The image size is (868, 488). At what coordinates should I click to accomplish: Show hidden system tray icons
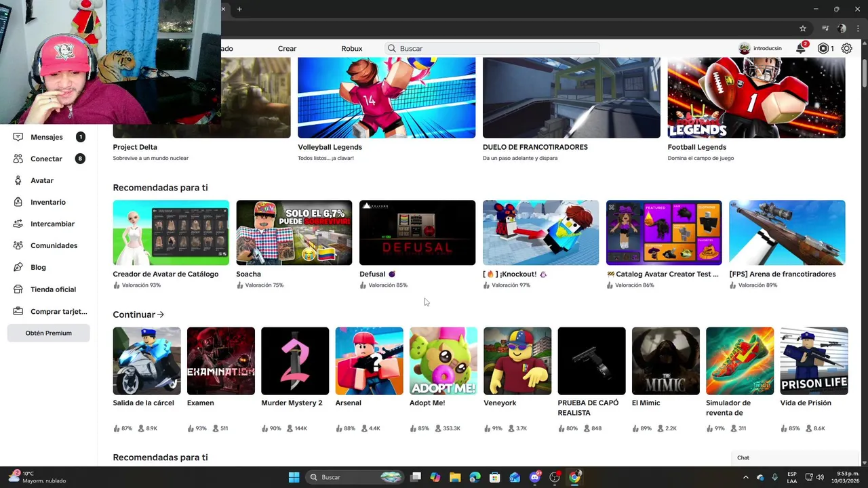pos(745,477)
